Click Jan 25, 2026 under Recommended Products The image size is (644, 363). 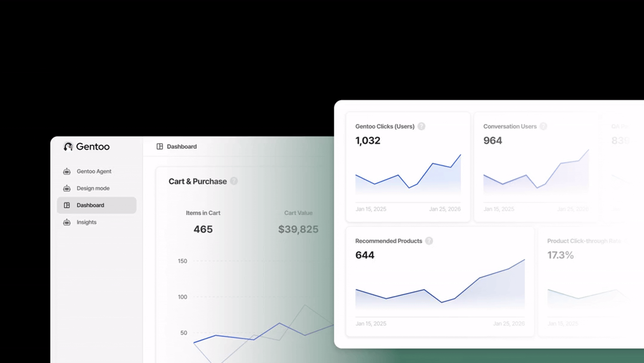pyautogui.click(x=509, y=323)
